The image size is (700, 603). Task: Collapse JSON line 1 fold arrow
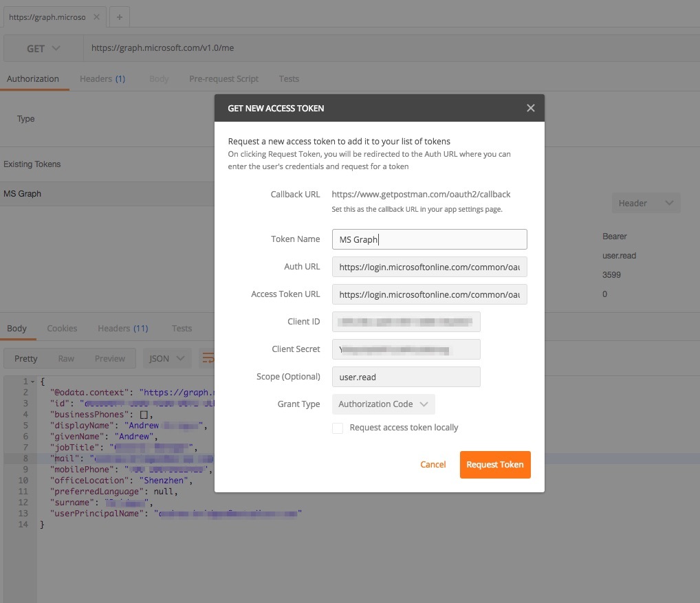click(x=32, y=382)
